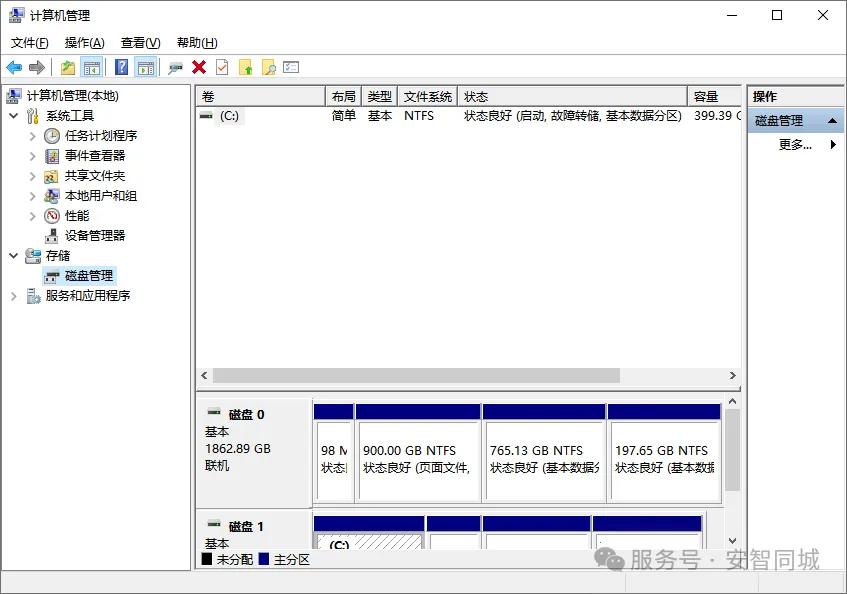This screenshot has height=594, width=847.
Task: Open the 操作(A) menu
Action: point(84,43)
